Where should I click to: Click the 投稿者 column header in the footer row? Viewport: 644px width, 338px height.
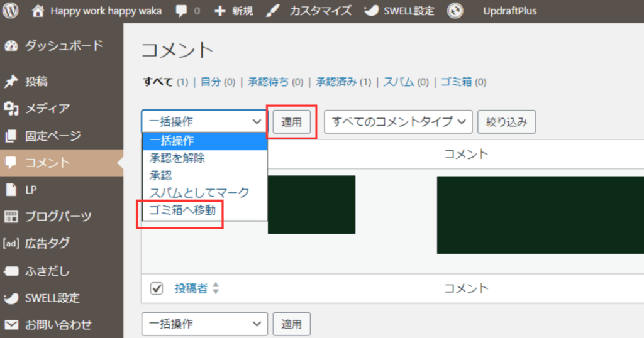(191, 288)
